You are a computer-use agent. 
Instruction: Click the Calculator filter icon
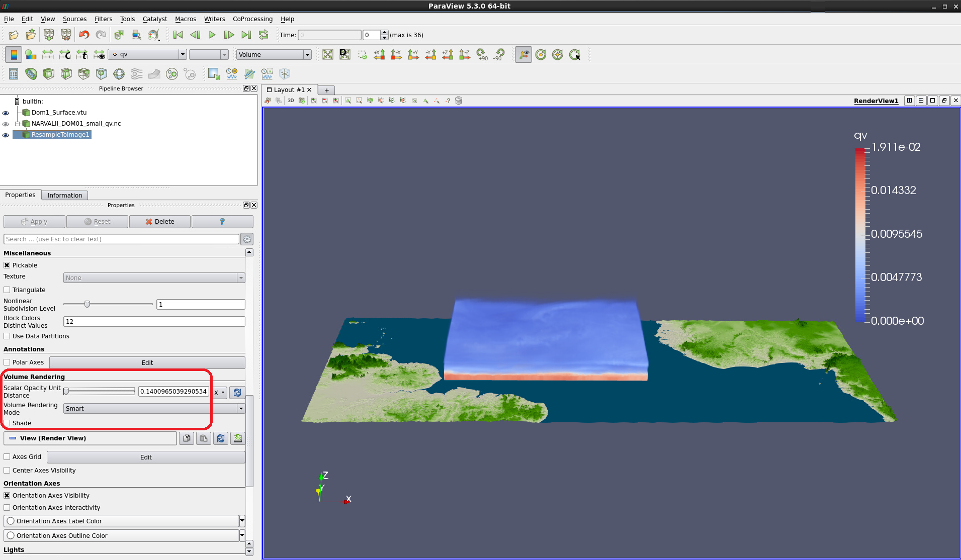point(14,74)
